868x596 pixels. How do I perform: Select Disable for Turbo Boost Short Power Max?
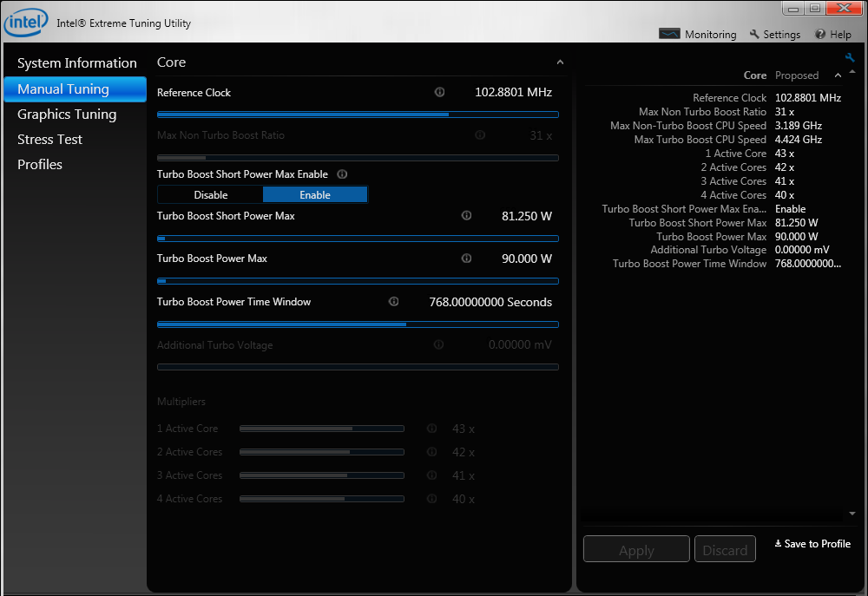[210, 195]
